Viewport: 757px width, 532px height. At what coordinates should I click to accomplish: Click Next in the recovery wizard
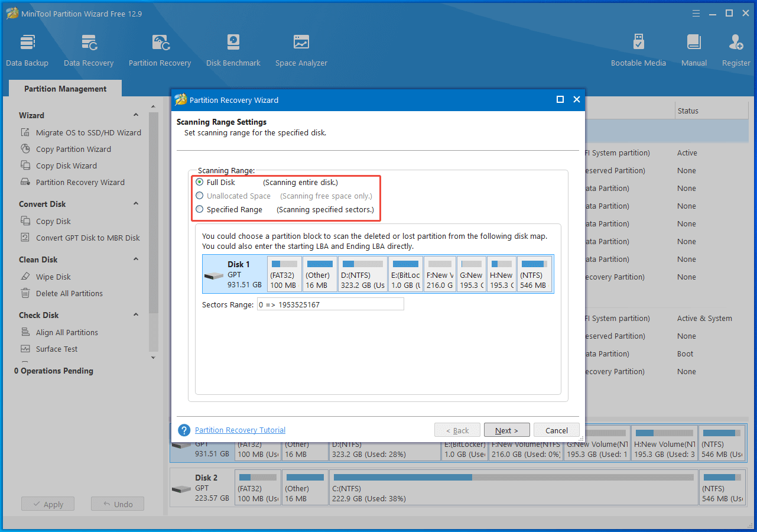(x=506, y=430)
